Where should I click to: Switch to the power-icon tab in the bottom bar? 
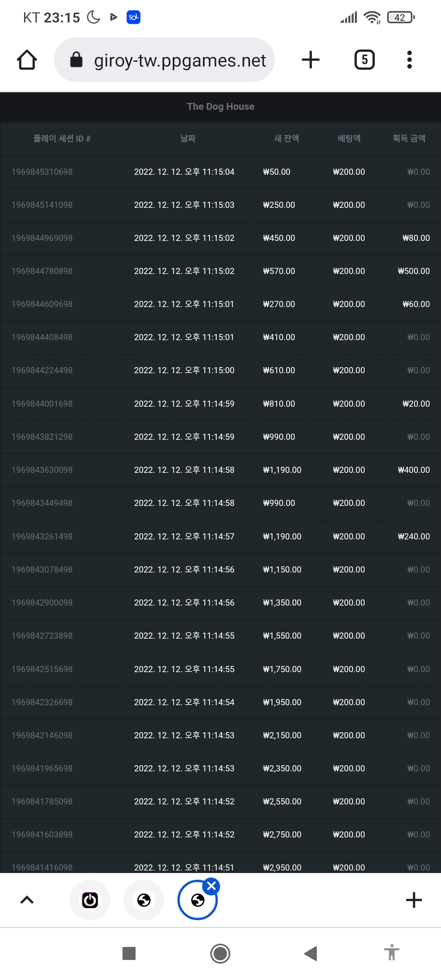pyautogui.click(x=90, y=900)
